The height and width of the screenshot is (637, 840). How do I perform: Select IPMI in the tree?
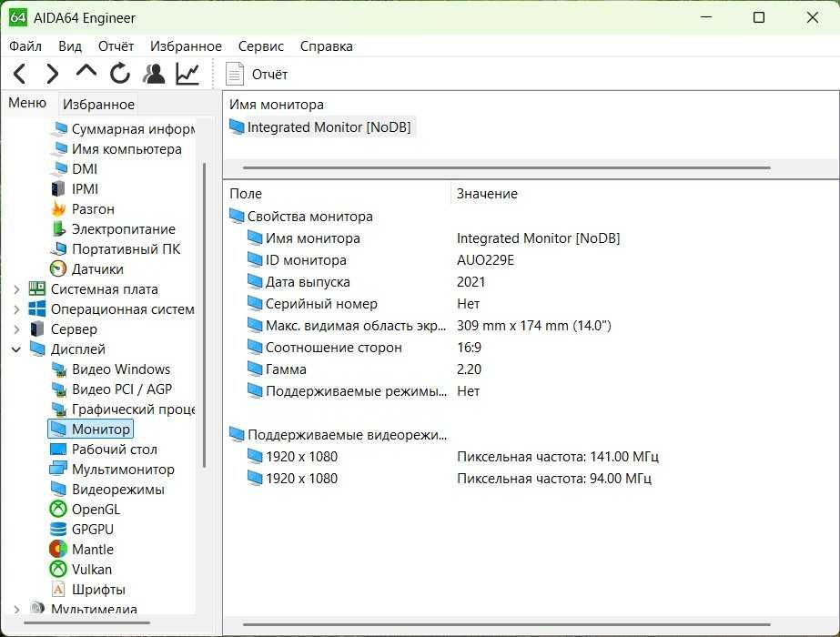pyautogui.click(x=85, y=189)
